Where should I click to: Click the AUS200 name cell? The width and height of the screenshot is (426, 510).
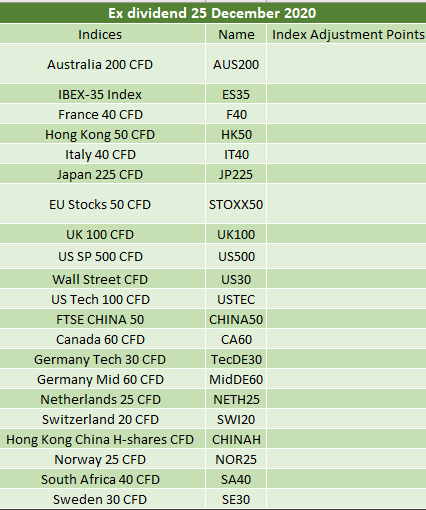pyautogui.click(x=236, y=64)
